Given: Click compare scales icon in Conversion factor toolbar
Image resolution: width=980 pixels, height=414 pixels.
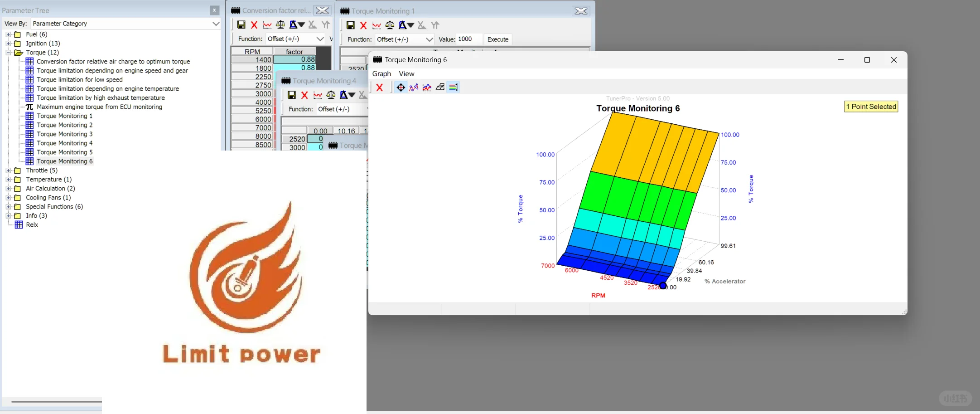Looking at the screenshot, I should tap(280, 25).
